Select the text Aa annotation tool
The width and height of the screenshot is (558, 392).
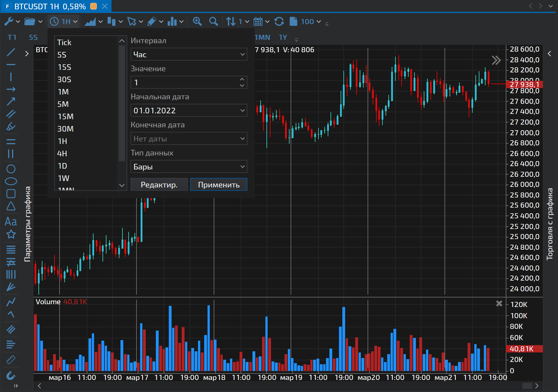click(11, 222)
